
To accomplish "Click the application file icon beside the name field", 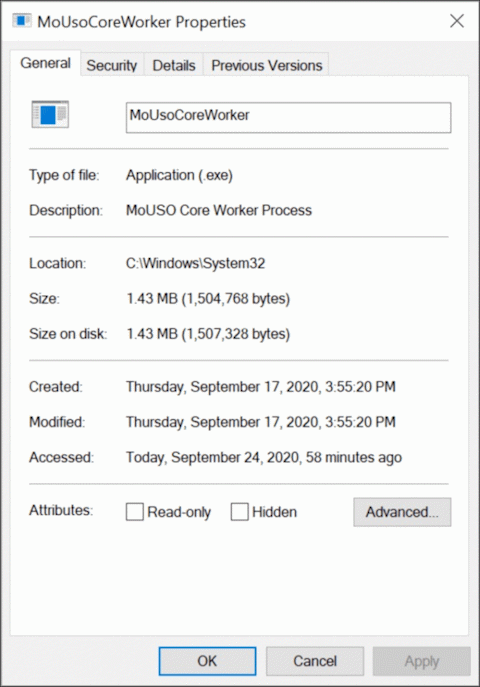I will 50,114.
